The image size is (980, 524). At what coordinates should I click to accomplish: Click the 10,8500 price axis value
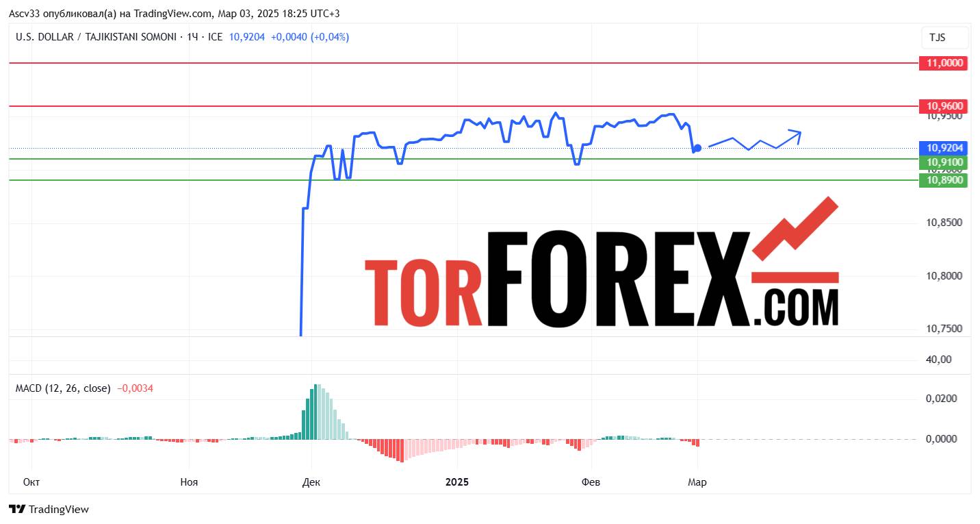[944, 223]
